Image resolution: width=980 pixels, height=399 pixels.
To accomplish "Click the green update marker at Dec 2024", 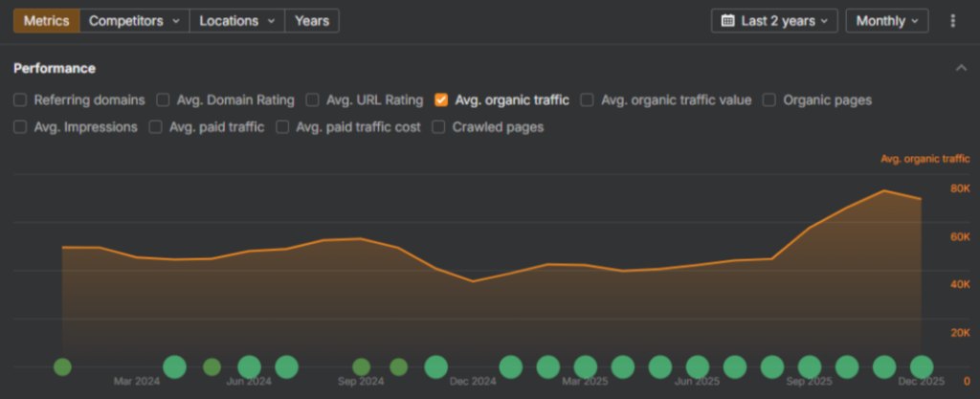I will (x=435, y=366).
